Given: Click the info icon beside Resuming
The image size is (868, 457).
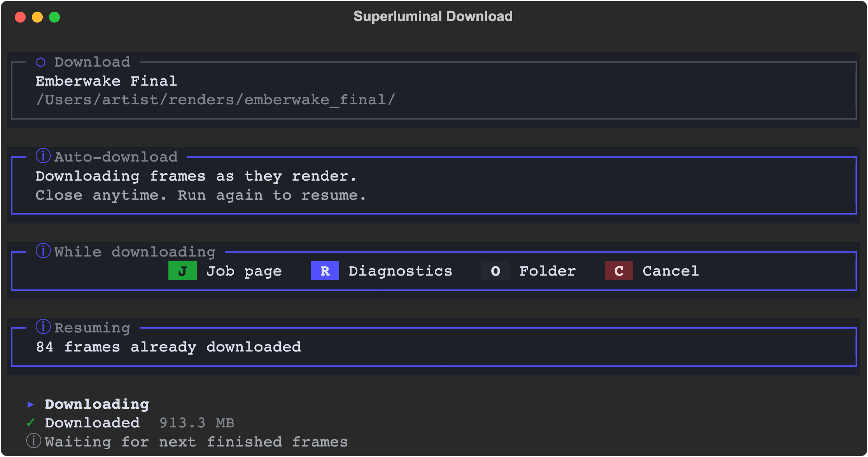Looking at the screenshot, I should pyautogui.click(x=43, y=327).
